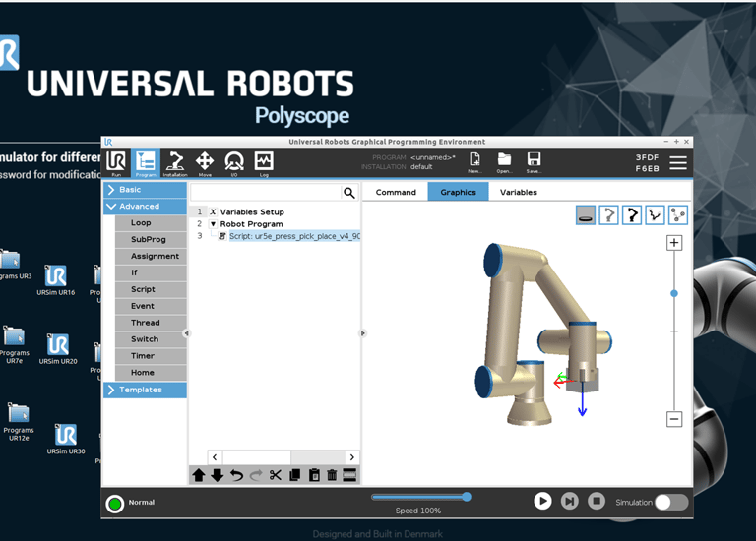
Task: Delete the selected node with trash icon
Action: click(x=332, y=475)
